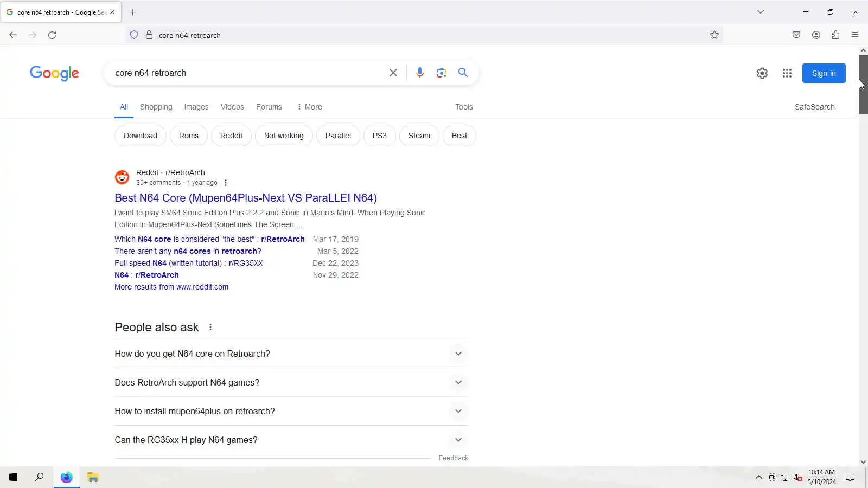868x488 pixels.
Task: Open 'Full speed N64 (written tutorial)' link
Action: pyautogui.click(x=188, y=263)
